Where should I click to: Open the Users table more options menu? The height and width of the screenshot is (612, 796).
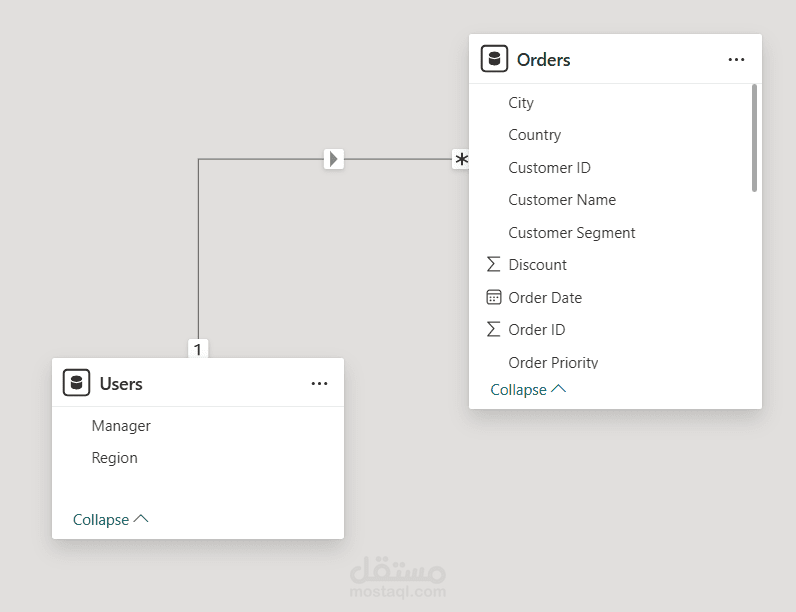point(319,384)
